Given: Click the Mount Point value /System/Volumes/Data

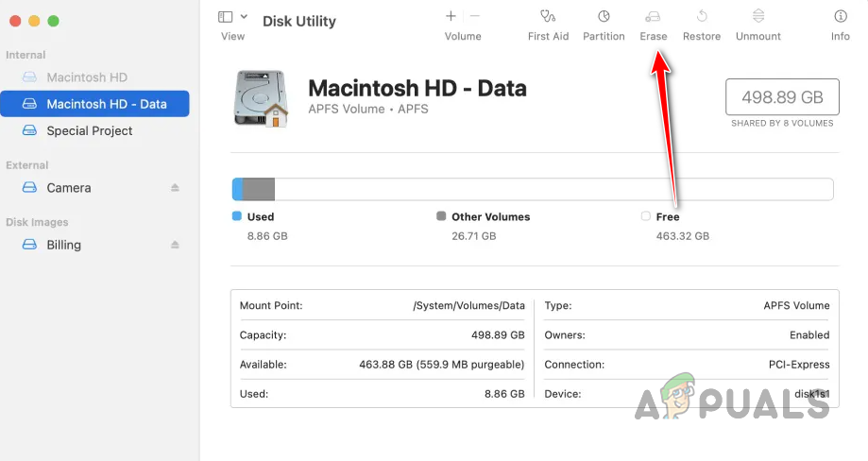Looking at the screenshot, I should [468, 305].
